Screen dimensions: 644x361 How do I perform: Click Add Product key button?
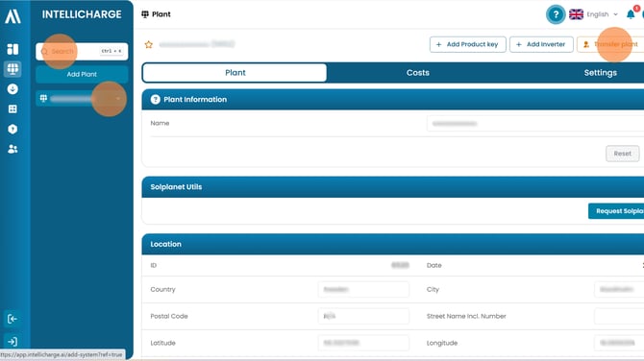[x=468, y=44]
